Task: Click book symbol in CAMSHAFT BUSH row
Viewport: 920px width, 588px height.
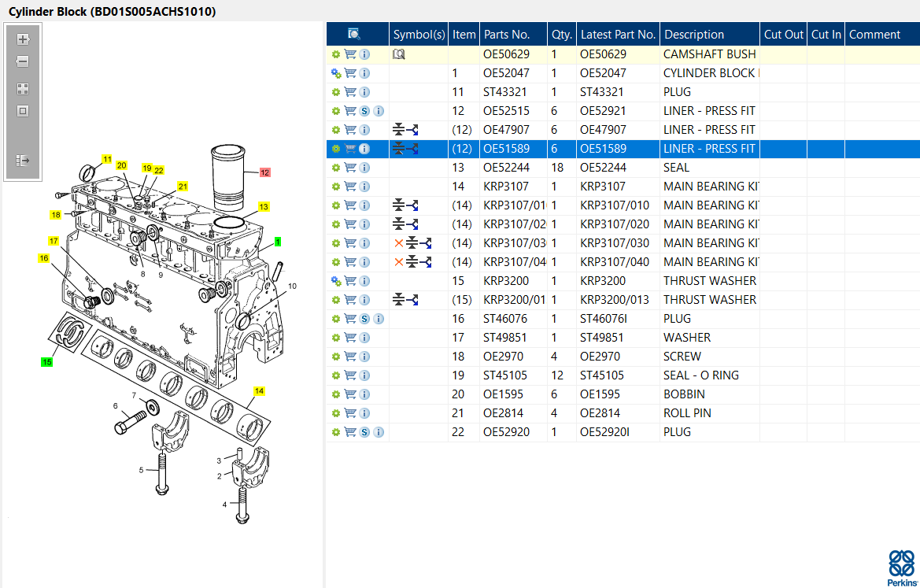Action: click(398, 54)
